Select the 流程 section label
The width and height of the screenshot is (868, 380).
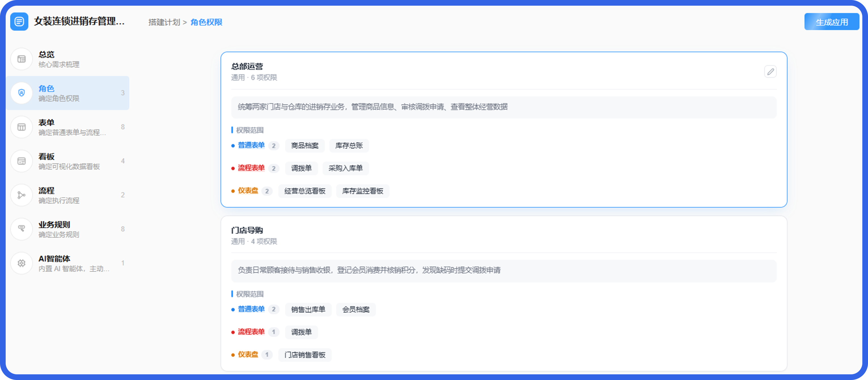(x=46, y=191)
